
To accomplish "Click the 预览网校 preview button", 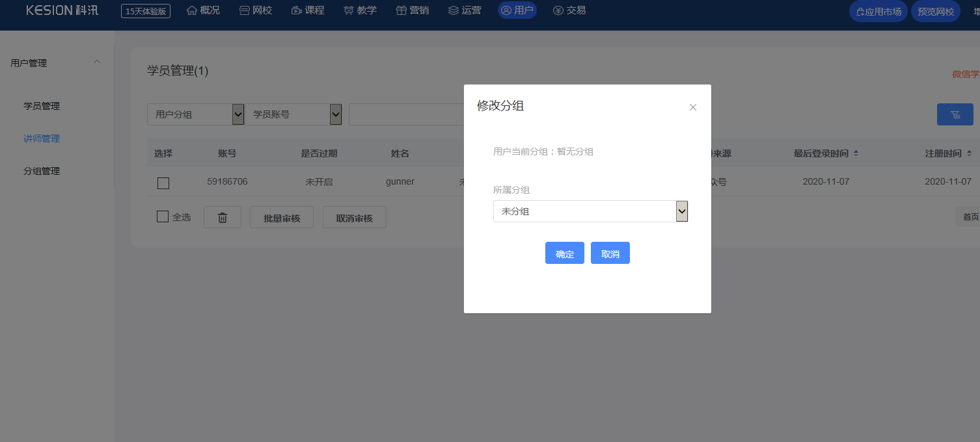I will click(x=935, y=12).
